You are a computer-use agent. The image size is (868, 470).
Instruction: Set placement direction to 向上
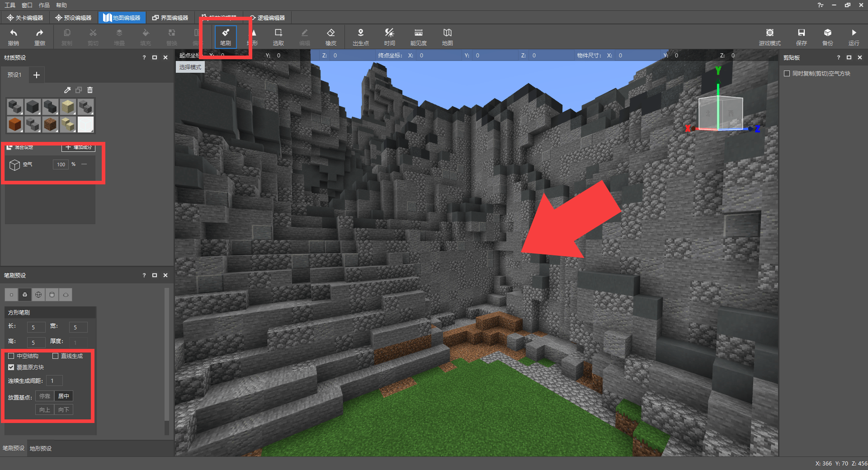point(45,410)
